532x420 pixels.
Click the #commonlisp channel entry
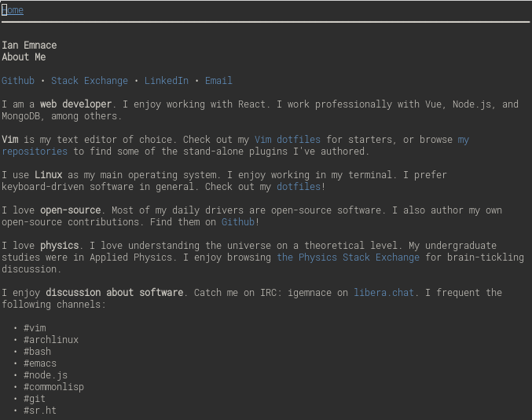pyautogui.click(x=53, y=387)
